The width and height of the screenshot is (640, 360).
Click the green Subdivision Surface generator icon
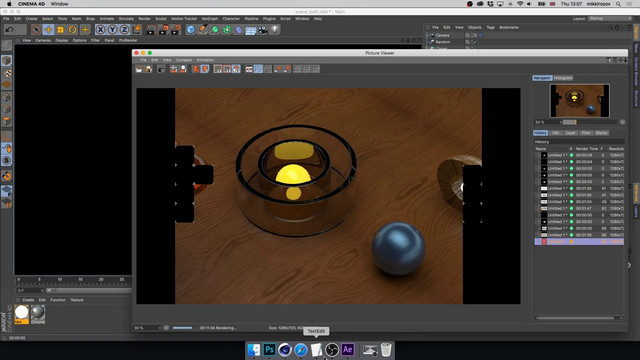point(215,29)
